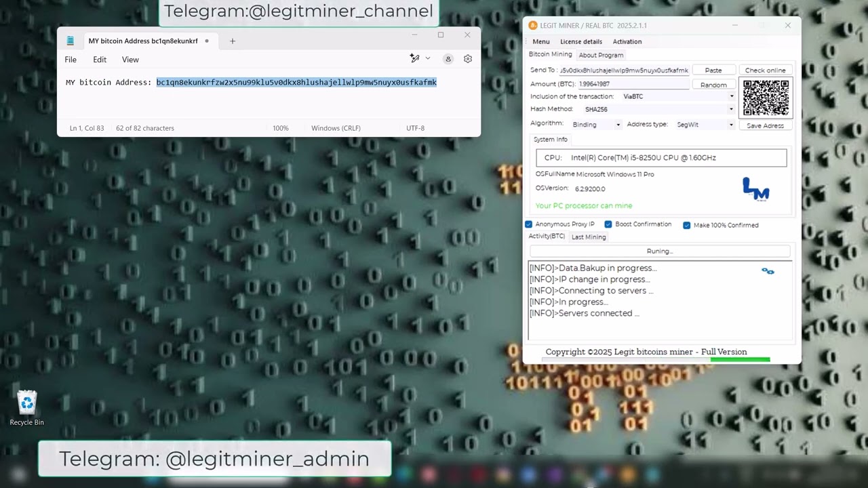Click the AI rewrite pen icon in Notepad
Viewport: 868px width, 488px height.
(x=415, y=59)
